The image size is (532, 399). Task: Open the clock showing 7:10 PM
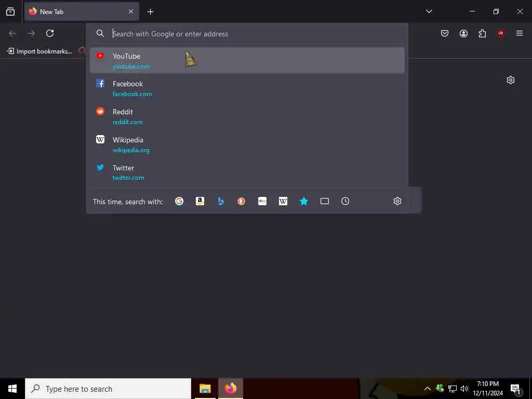(488, 389)
